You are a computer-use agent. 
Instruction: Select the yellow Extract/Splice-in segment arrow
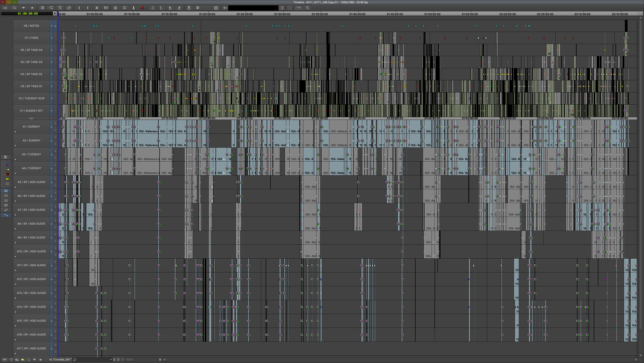coord(7,169)
